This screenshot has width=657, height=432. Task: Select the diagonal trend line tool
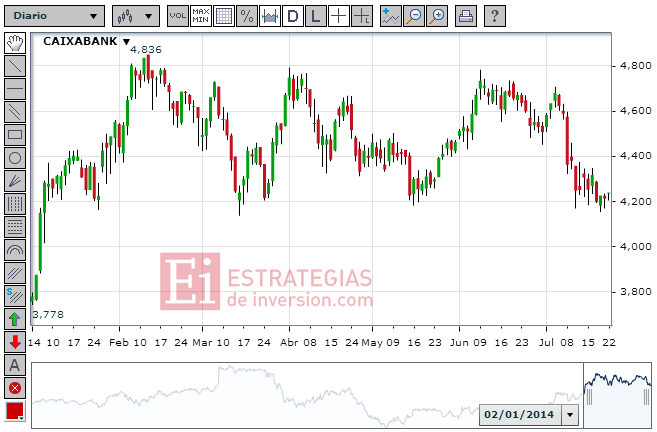(x=15, y=66)
